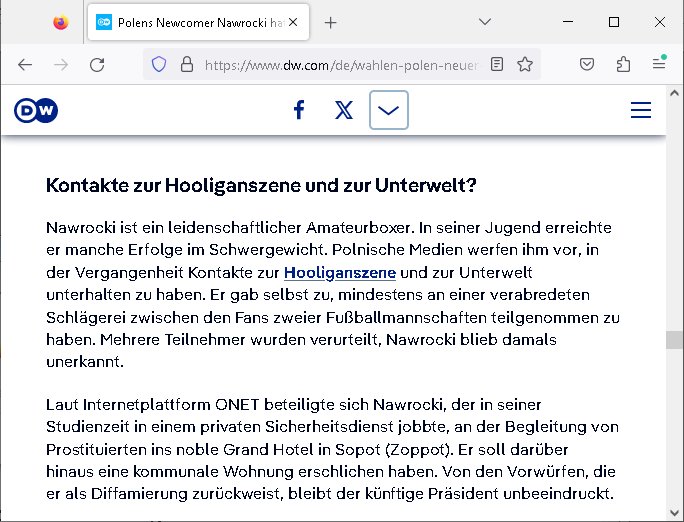This screenshot has width=684, height=522.
Task: Bookmark this page with star icon
Action: (x=525, y=65)
